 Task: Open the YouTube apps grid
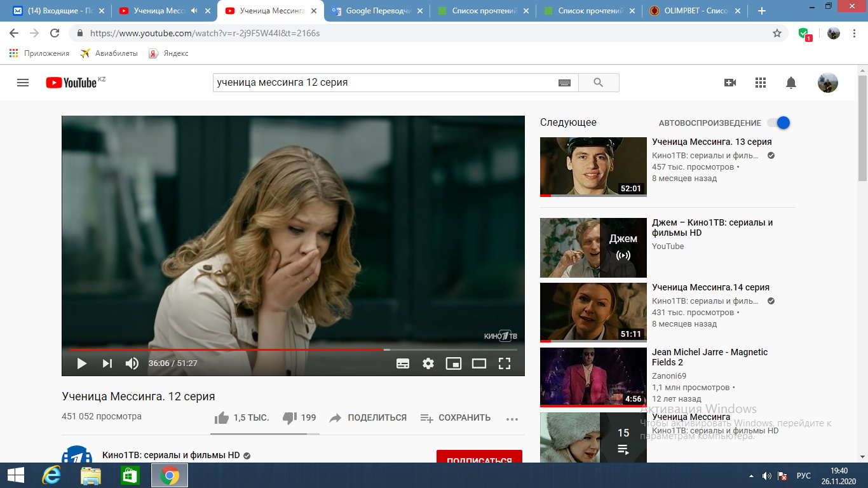click(761, 83)
